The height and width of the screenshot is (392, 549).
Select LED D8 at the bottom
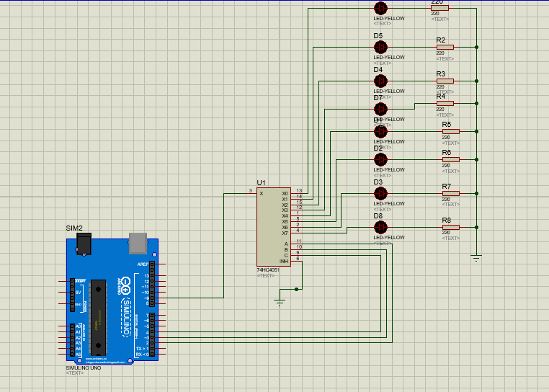pos(380,228)
